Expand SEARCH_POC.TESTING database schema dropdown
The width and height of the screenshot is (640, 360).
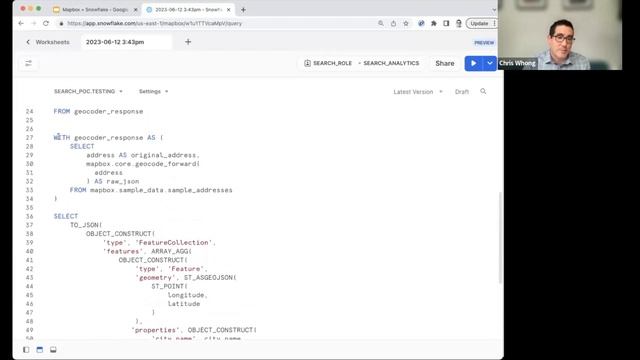88,91
